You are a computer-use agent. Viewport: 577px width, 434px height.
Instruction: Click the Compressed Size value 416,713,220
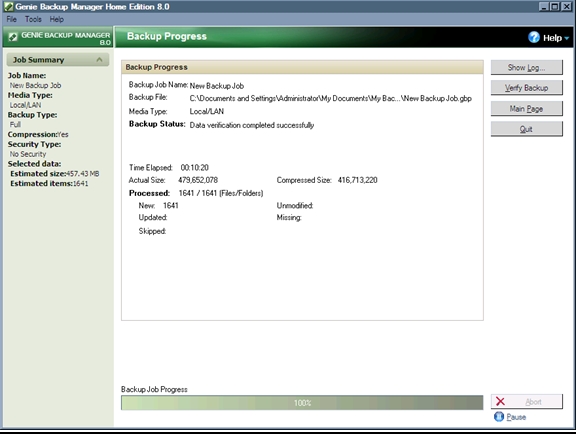358,180
